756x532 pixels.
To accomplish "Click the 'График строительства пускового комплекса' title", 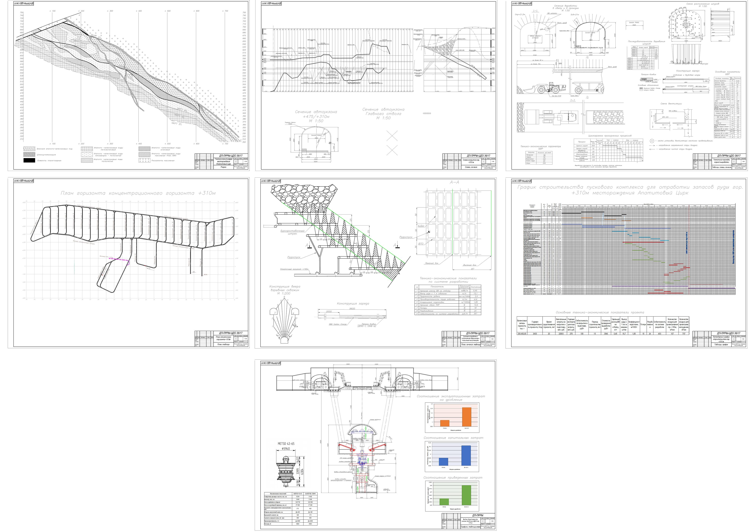I will [x=630, y=190].
